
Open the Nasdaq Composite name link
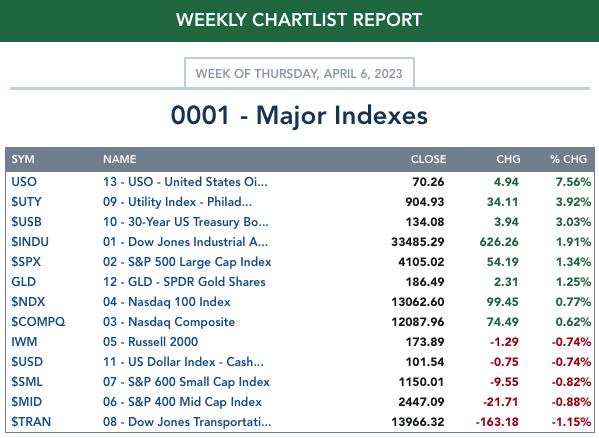[x=169, y=322]
